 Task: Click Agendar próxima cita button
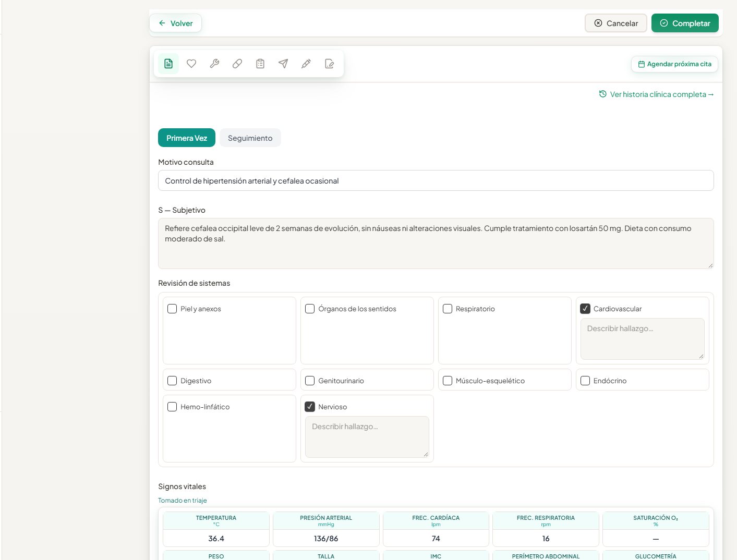[x=675, y=64]
